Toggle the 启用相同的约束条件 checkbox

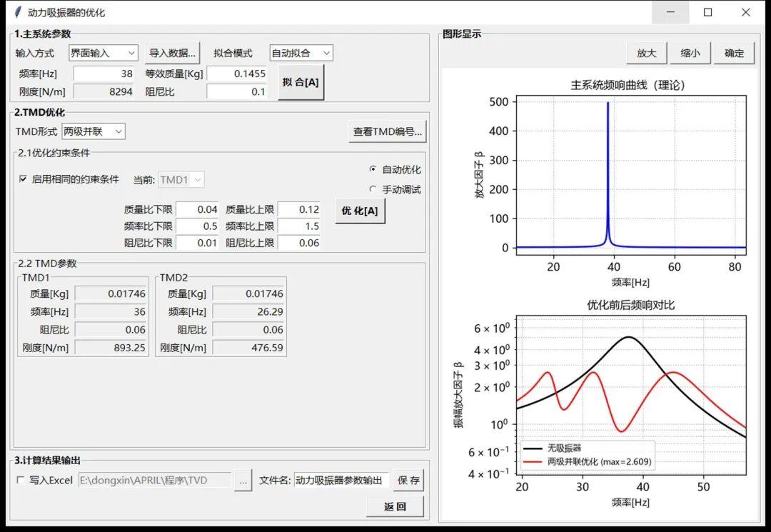point(23,179)
